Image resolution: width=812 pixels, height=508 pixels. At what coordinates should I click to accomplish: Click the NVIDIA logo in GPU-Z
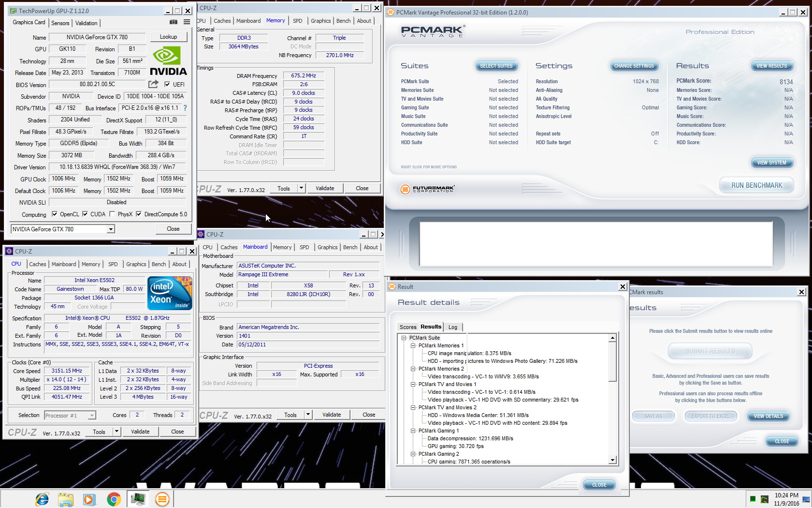[x=168, y=61]
